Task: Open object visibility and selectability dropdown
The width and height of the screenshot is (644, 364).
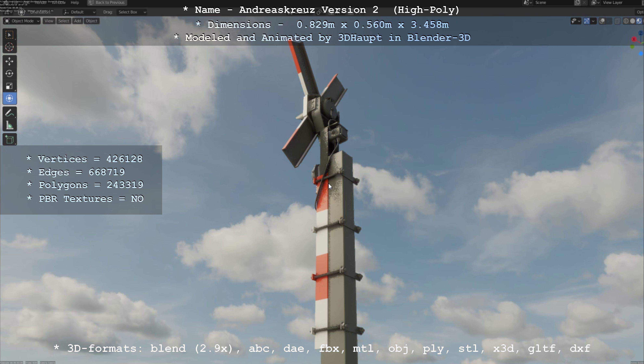Action: coord(576,21)
